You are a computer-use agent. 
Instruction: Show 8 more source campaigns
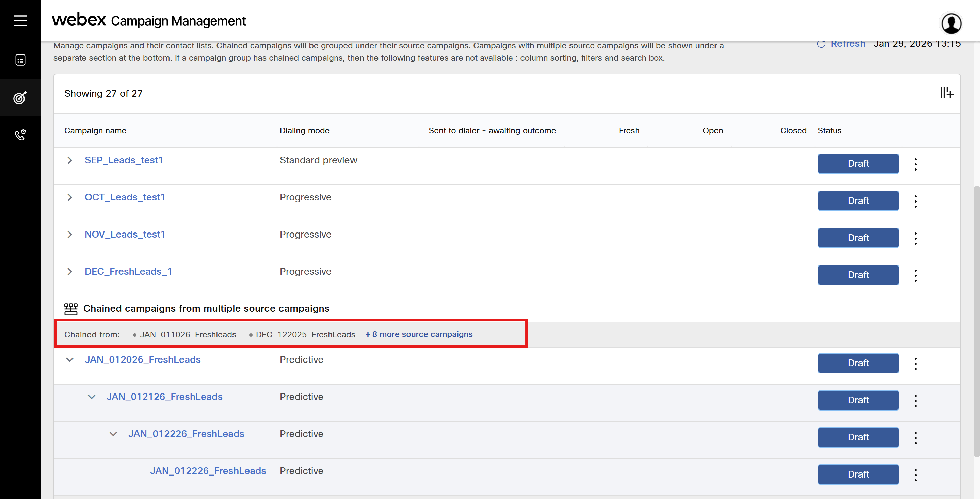click(419, 334)
